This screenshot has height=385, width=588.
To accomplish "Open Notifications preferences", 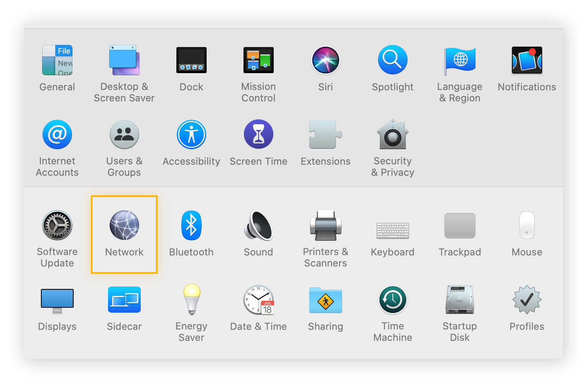I will click(x=527, y=60).
